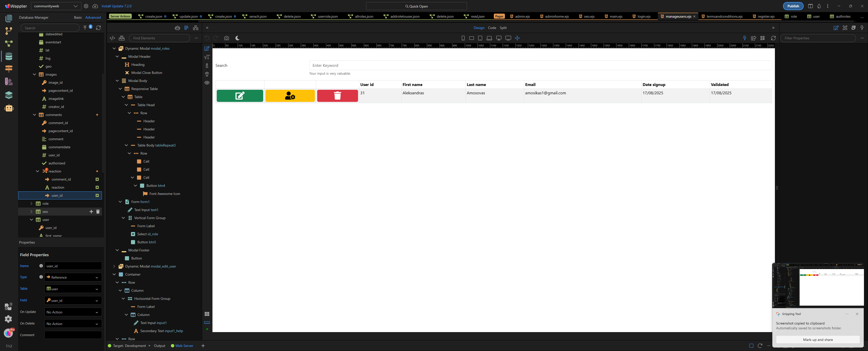Switch to the Code view tab

tap(492, 28)
